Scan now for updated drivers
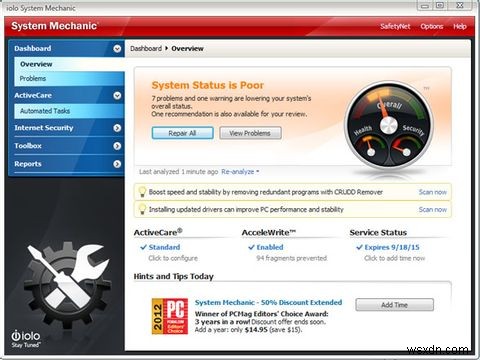This screenshot has height=360, width=480. pyautogui.click(x=433, y=209)
